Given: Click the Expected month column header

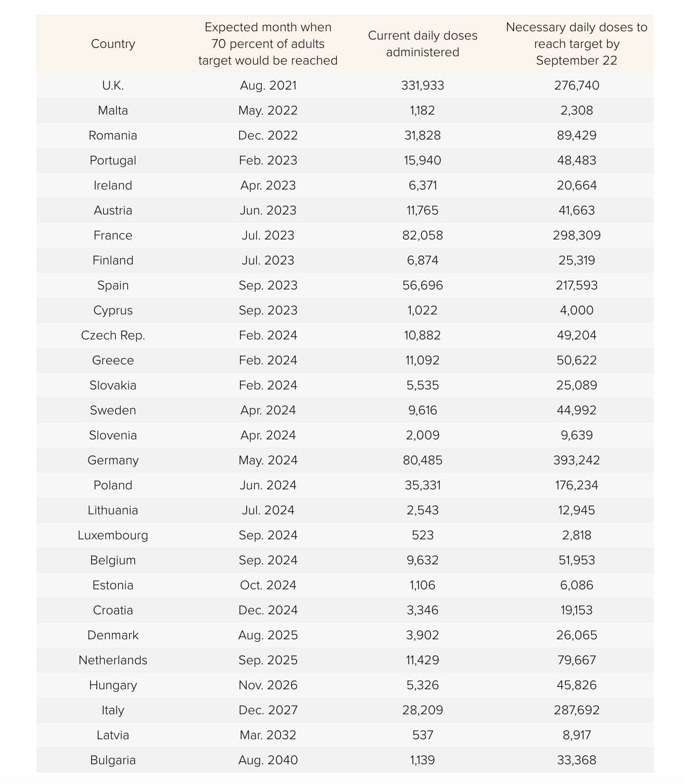Looking at the screenshot, I should pyautogui.click(x=268, y=44).
